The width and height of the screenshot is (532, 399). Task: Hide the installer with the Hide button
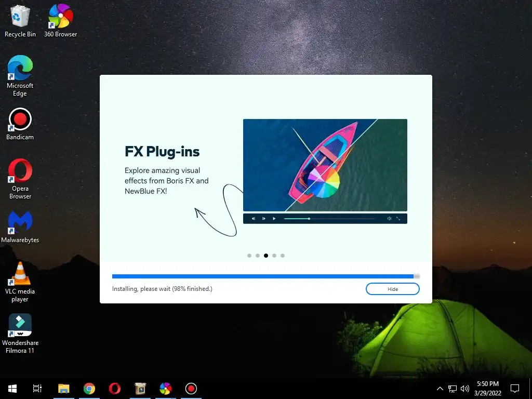coord(393,289)
